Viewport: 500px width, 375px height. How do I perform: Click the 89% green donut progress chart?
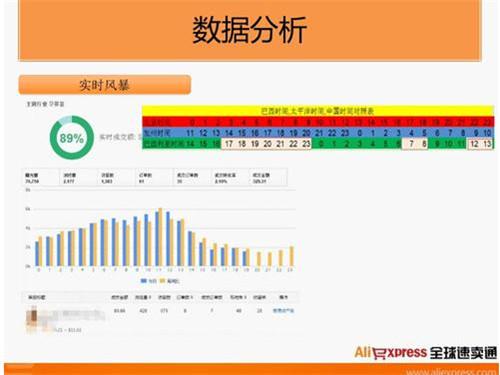pyautogui.click(x=71, y=138)
